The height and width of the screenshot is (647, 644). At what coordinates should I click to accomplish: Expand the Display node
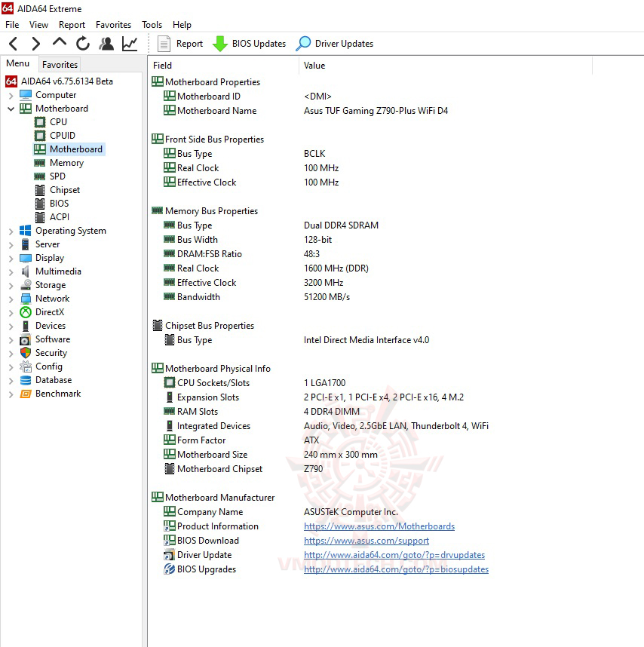click(x=11, y=259)
